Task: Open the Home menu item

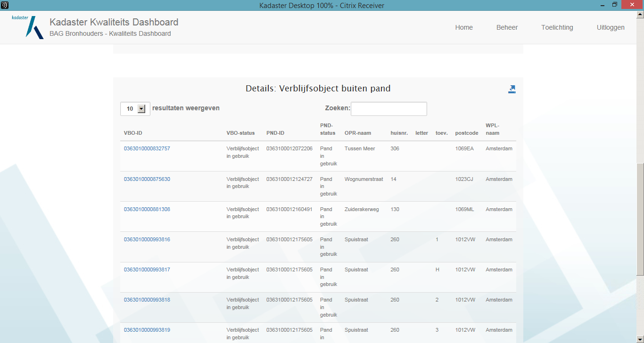Action: [464, 27]
